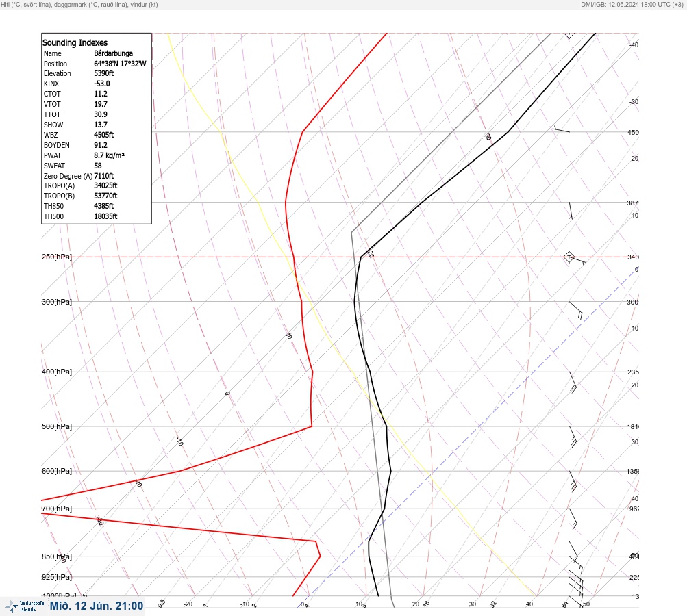Click the Veðurstofa Íslands logo

tap(25, 606)
